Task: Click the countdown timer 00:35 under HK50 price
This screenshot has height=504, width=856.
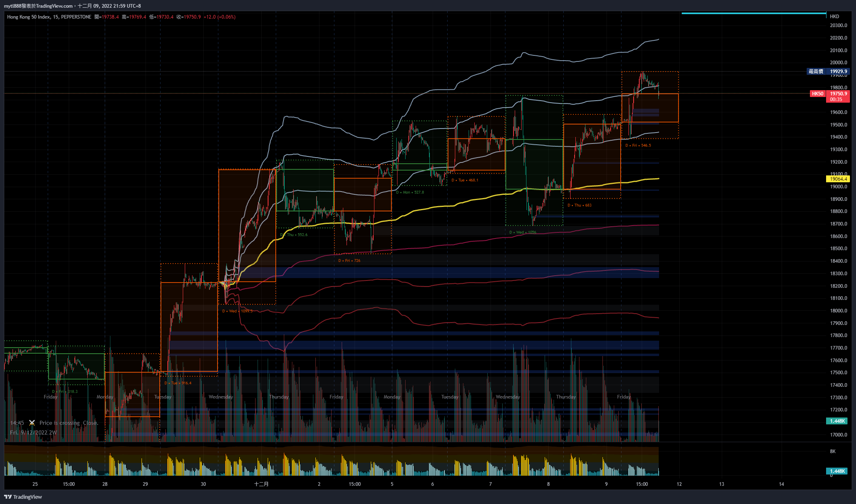Action: pyautogui.click(x=837, y=99)
